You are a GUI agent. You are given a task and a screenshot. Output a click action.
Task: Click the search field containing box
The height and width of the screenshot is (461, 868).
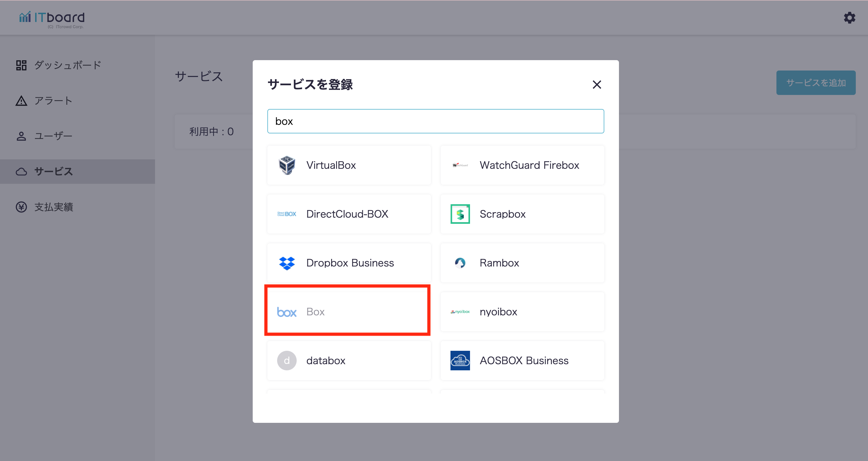[435, 121]
